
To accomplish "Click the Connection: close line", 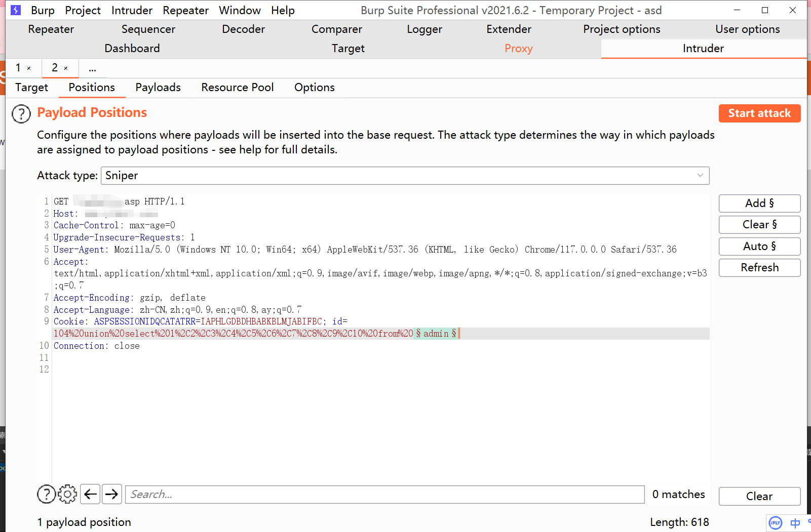I will (x=96, y=346).
